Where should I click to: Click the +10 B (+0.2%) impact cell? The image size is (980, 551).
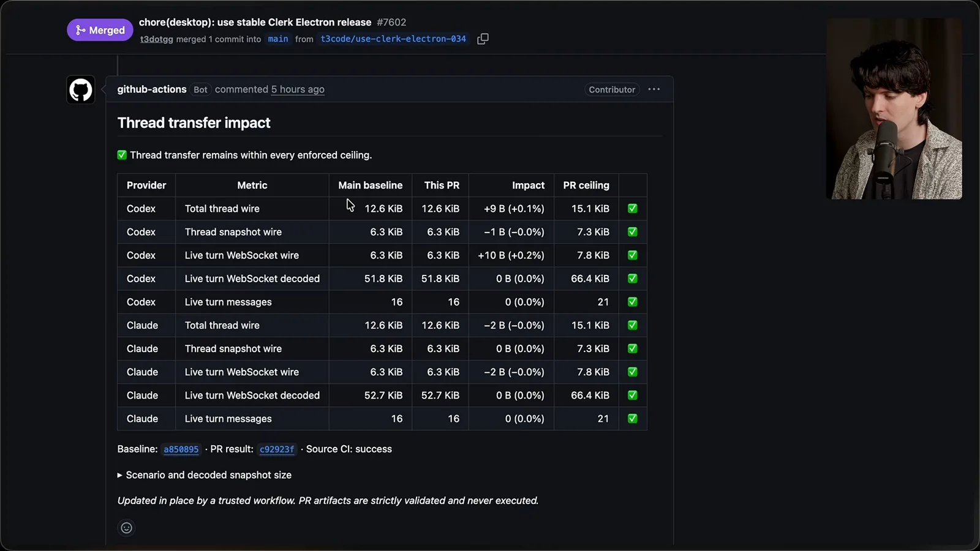[x=511, y=255]
